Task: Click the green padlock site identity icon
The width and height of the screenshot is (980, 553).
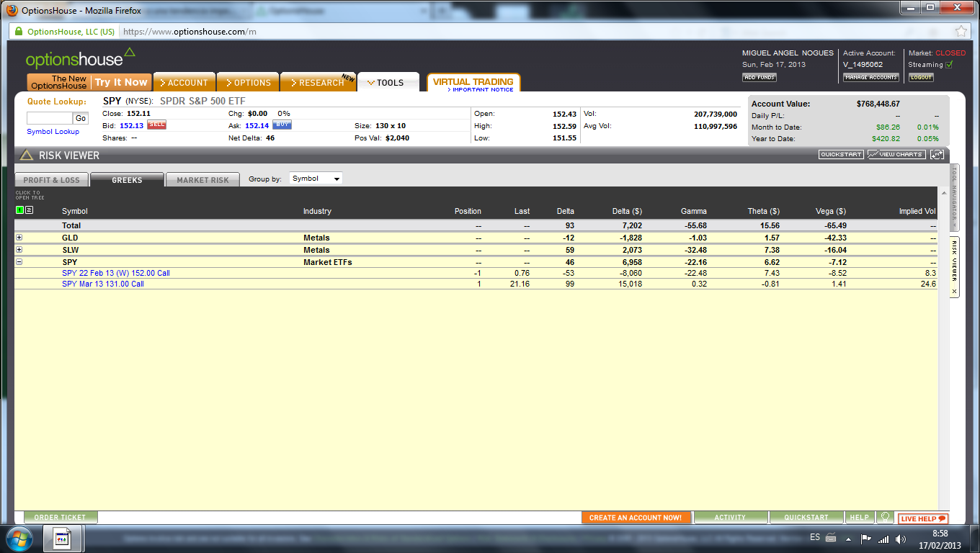Action: 17,32
